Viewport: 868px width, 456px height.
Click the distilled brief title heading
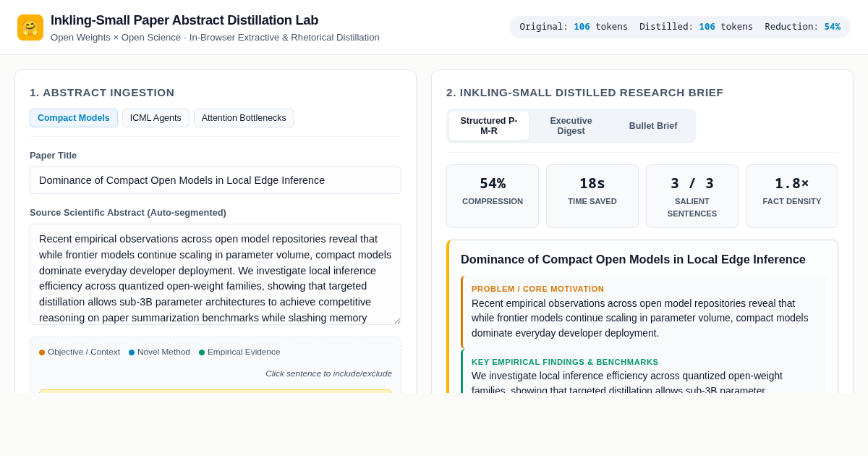tap(633, 259)
